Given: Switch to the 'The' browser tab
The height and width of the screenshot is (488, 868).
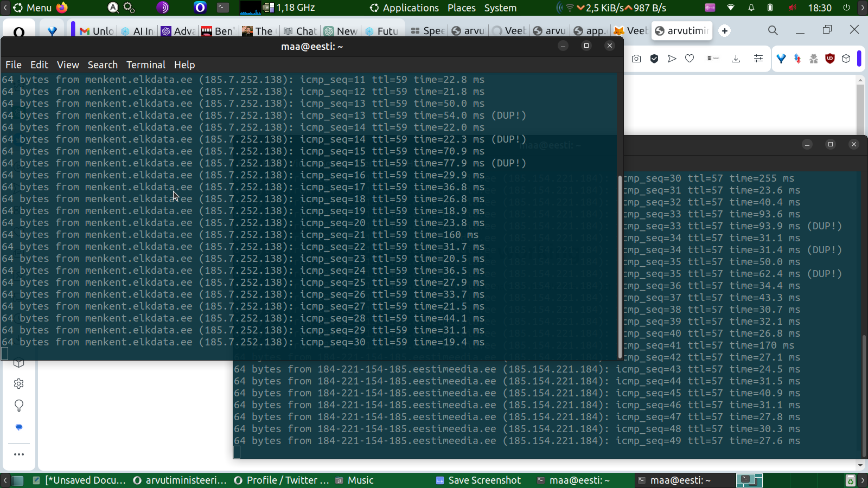Looking at the screenshot, I should pyautogui.click(x=258, y=31).
